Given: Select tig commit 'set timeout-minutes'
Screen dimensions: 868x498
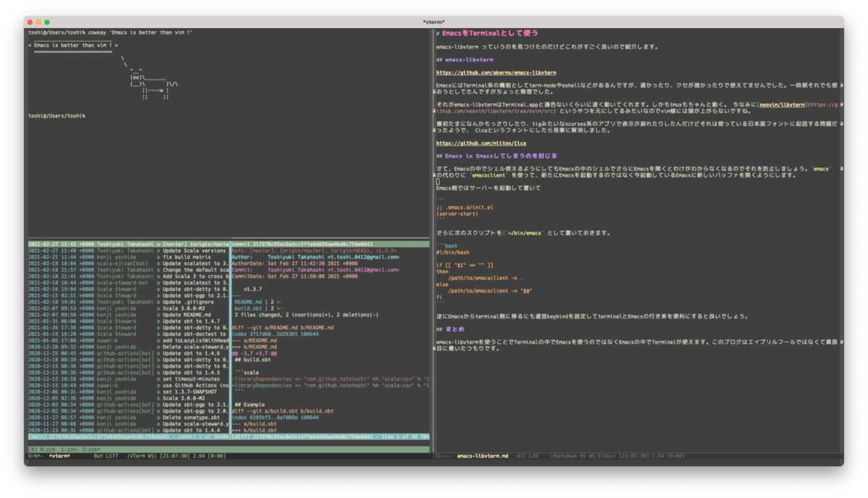Looking at the screenshot, I should pos(129,379).
